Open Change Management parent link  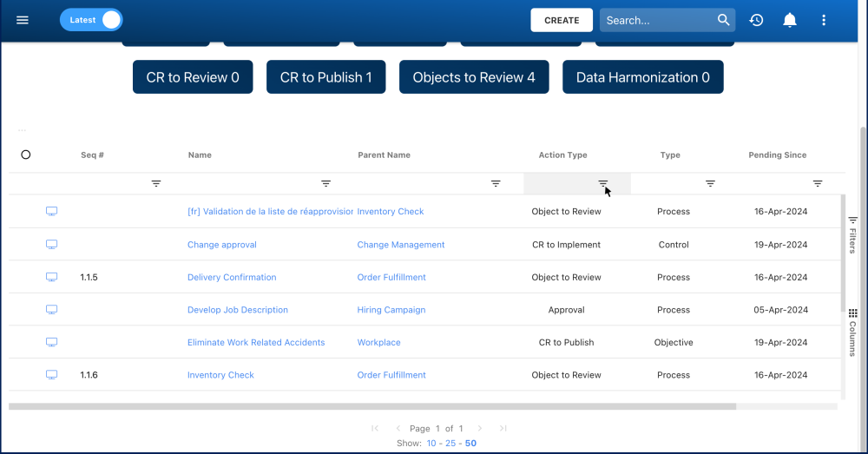pyautogui.click(x=401, y=245)
